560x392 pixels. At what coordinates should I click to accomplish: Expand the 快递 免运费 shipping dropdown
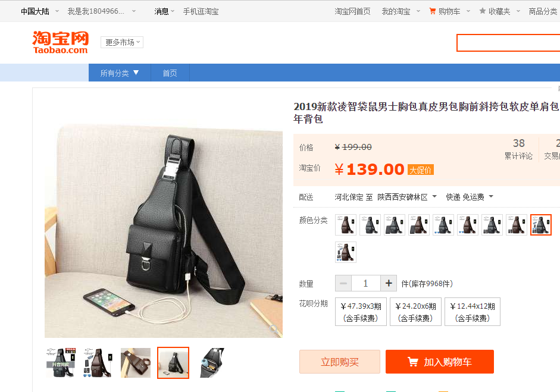470,197
